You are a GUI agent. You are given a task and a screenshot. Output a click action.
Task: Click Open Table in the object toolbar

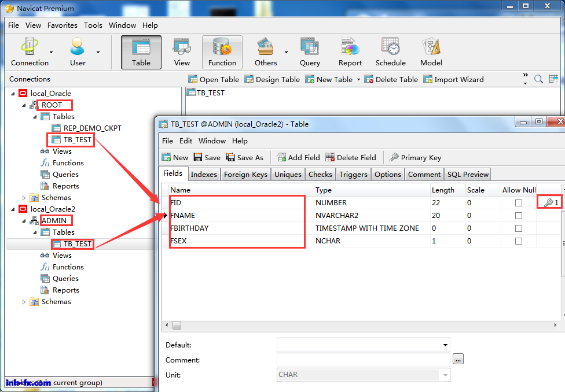click(x=214, y=80)
